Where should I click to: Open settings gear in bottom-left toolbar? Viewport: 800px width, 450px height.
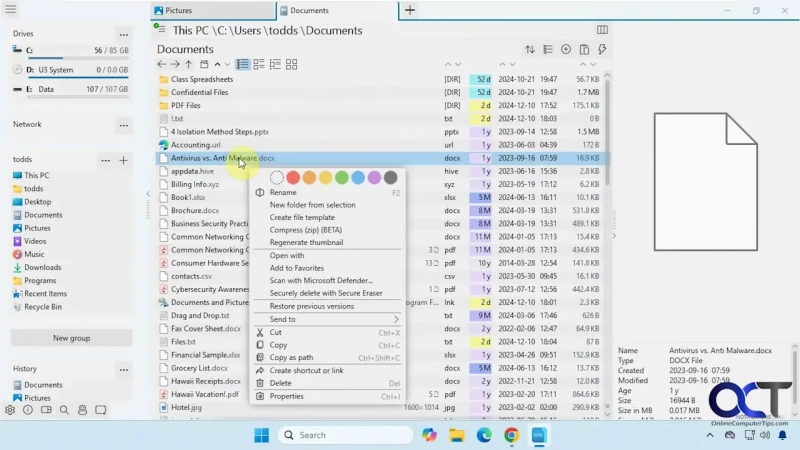click(x=10, y=410)
